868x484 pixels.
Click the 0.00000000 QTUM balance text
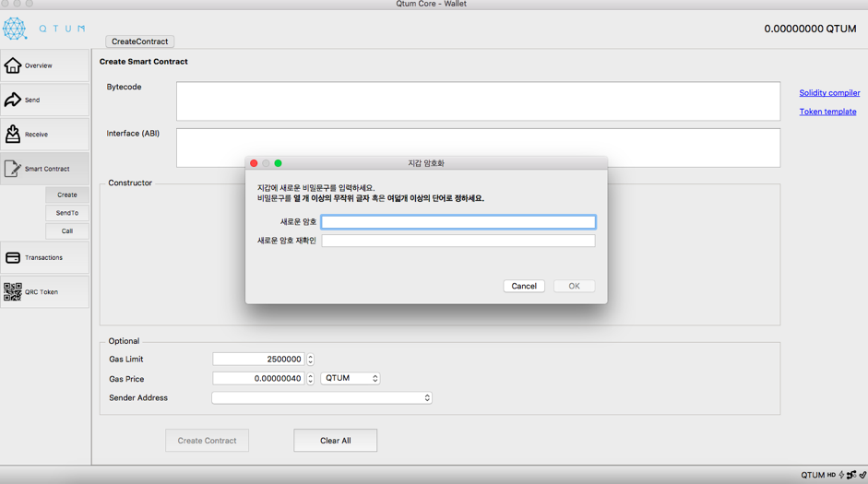tap(810, 29)
